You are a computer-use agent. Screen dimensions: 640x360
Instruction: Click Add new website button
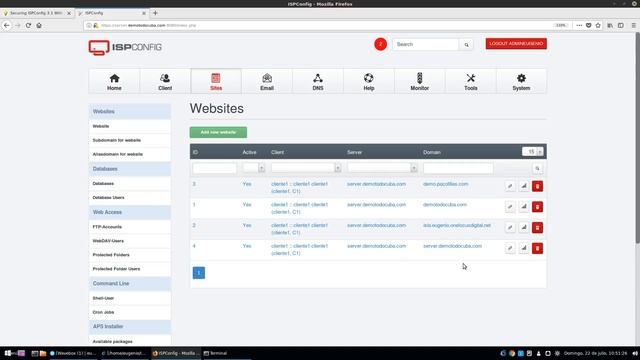click(x=218, y=132)
